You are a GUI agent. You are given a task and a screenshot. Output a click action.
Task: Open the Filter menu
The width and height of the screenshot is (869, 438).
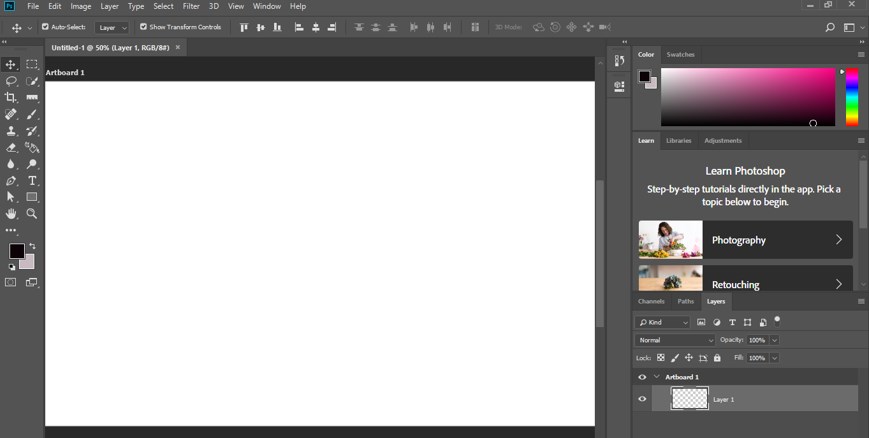point(191,6)
